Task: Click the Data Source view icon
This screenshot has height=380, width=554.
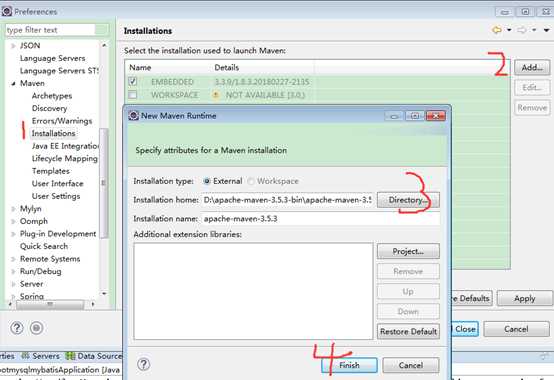Action: click(70, 356)
